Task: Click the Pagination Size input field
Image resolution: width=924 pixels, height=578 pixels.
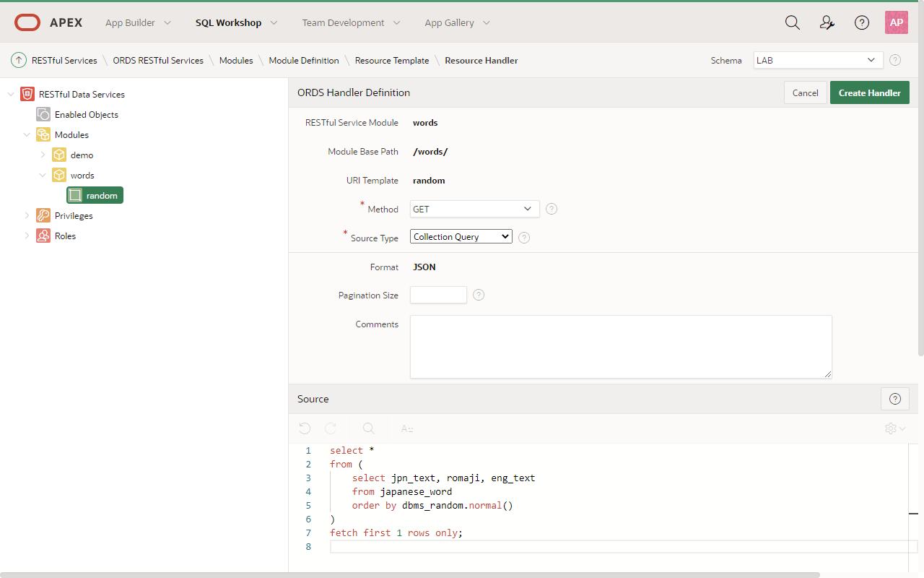Action: coord(438,295)
